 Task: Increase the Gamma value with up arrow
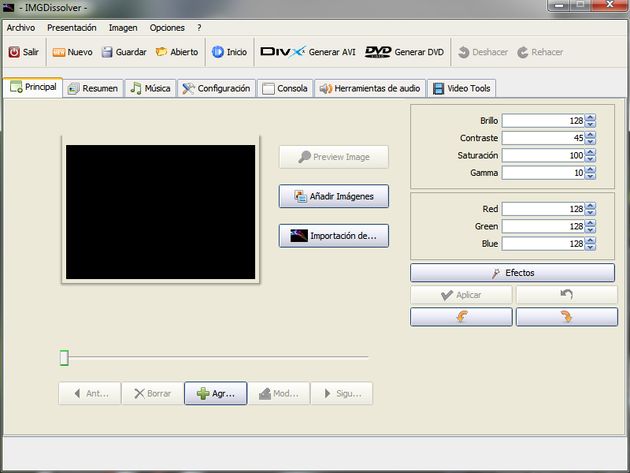click(590, 169)
